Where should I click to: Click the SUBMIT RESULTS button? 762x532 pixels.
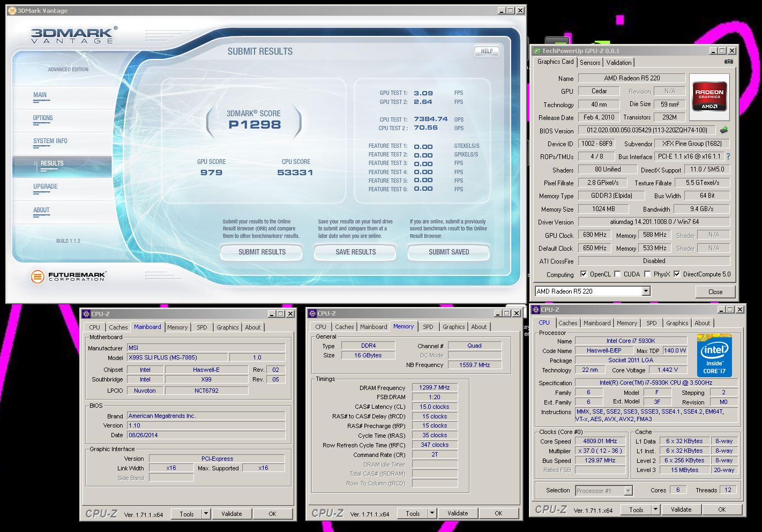point(262,252)
